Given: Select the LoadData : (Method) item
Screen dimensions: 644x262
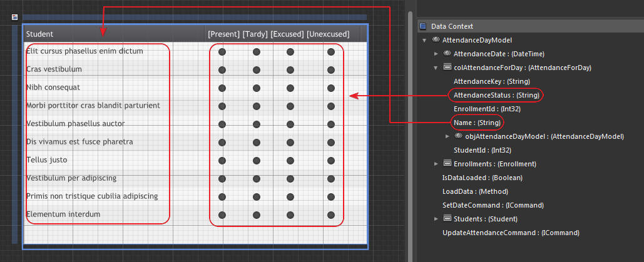Looking at the screenshot, I should click(x=475, y=191).
